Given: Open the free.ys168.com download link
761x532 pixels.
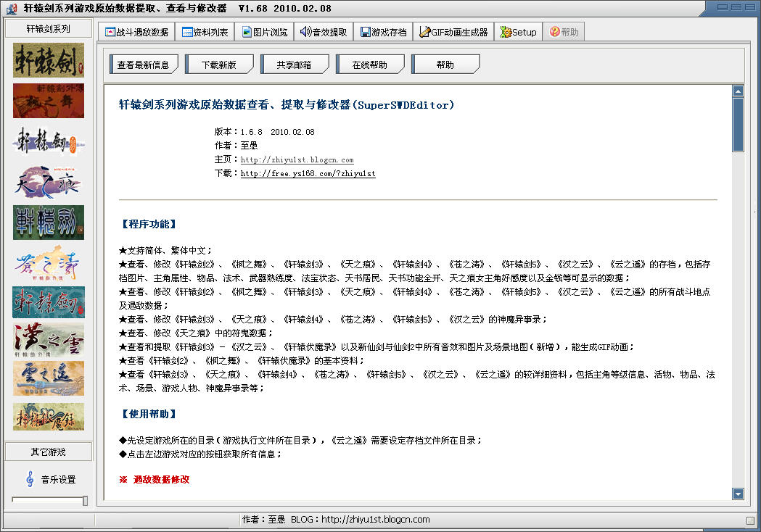Looking at the screenshot, I should [x=308, y=173].
